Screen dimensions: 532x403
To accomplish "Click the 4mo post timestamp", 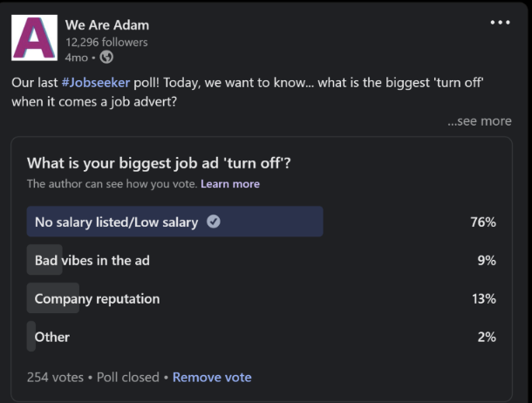I will coord(77,57).
